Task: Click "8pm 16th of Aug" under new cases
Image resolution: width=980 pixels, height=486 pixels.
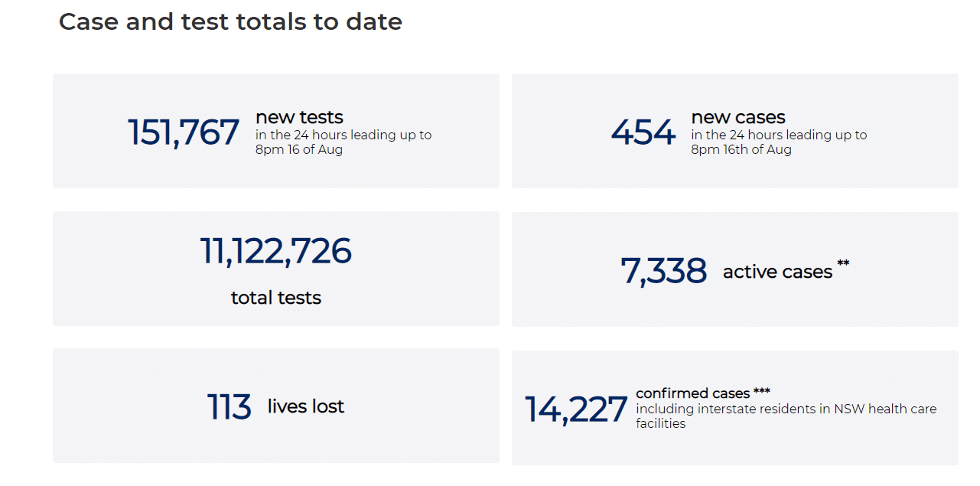Action: (741, 150)
